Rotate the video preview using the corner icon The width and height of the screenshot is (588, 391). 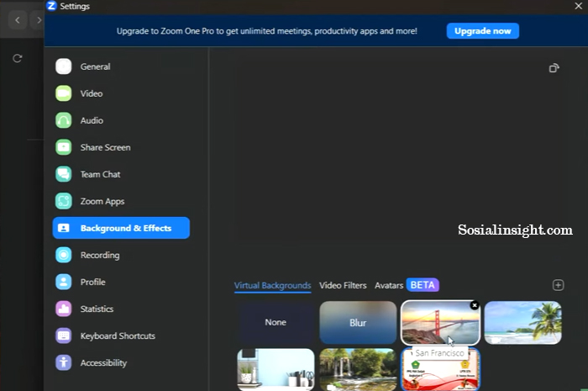tap(554, 68)
